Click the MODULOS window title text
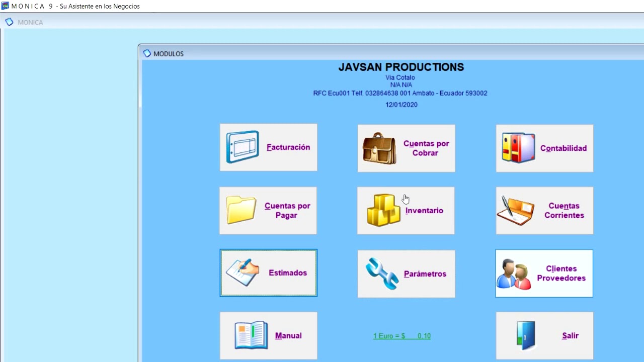Image resolution: width=644 pixels, height=362 pixels. tap(169, 54)
